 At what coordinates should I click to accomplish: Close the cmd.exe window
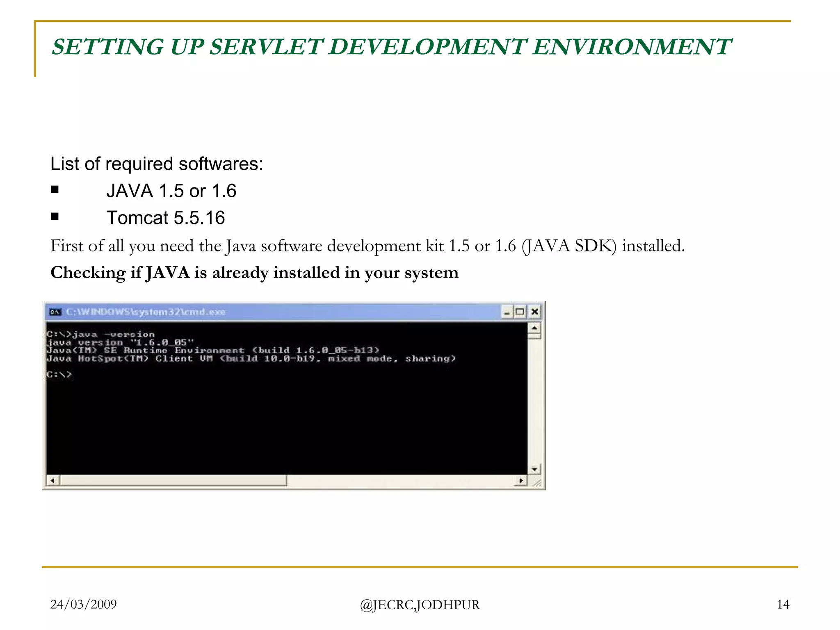point(534,312)
